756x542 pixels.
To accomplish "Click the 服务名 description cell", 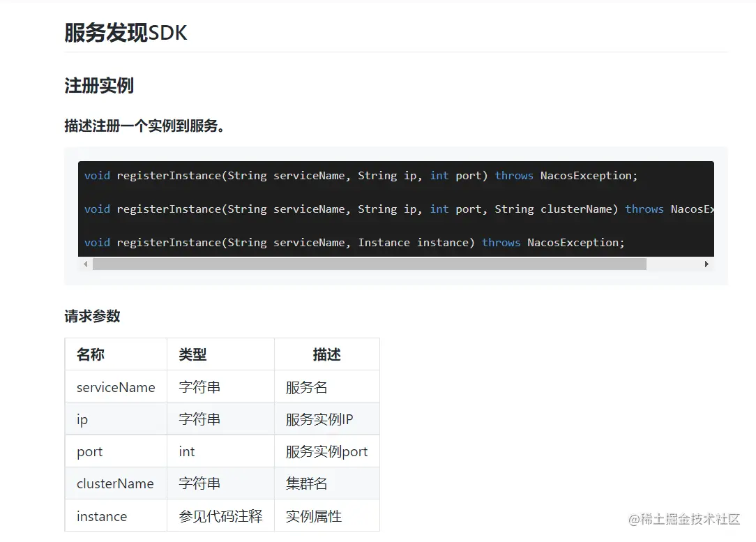I will tap(327, 386).
